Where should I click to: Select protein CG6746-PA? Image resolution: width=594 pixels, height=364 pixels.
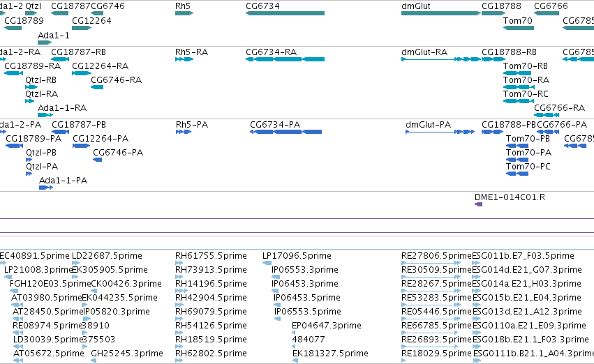(118, 153)
